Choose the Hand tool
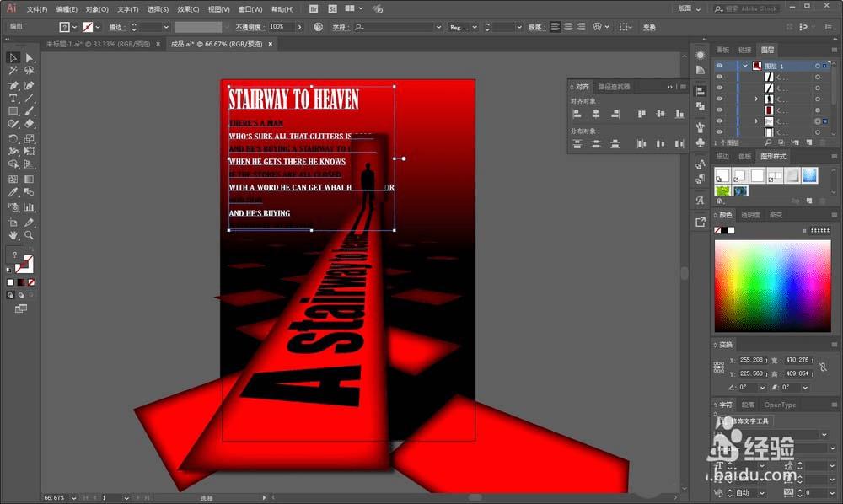Viewport: 843px width, 504px height. tap(13, 235)
